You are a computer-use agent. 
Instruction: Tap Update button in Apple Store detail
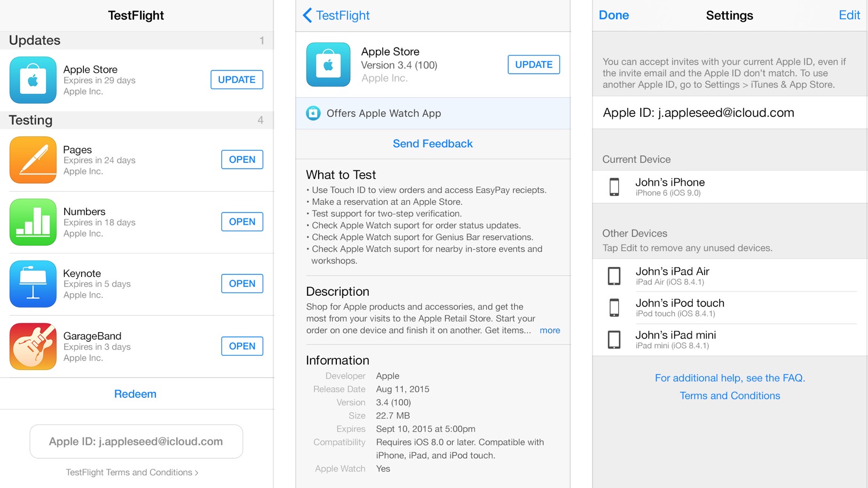click(x=534, y=65)
